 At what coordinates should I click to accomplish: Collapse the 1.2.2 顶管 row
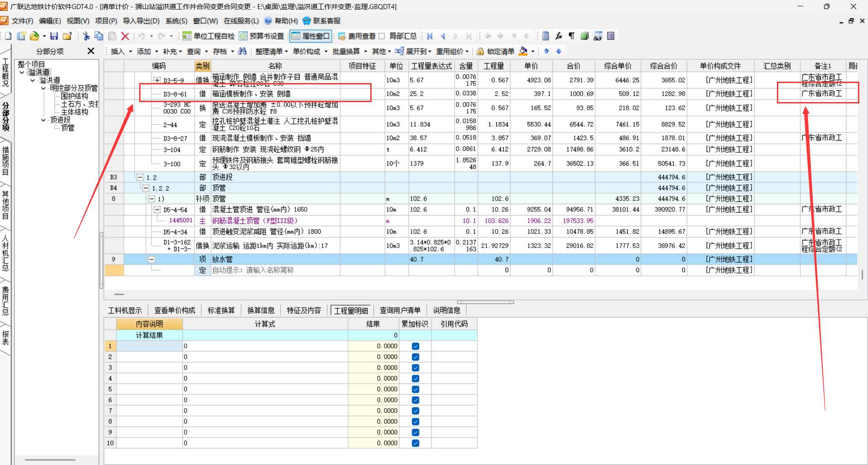146,188
